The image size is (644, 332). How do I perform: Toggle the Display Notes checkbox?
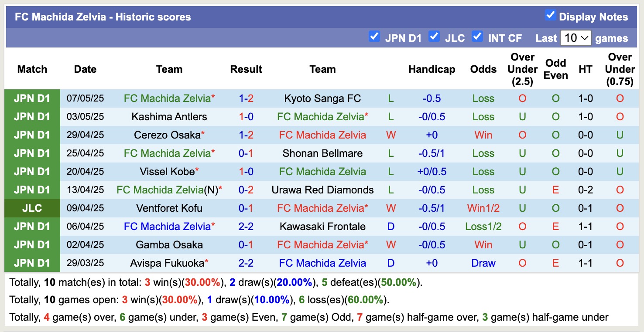(550, 16)
